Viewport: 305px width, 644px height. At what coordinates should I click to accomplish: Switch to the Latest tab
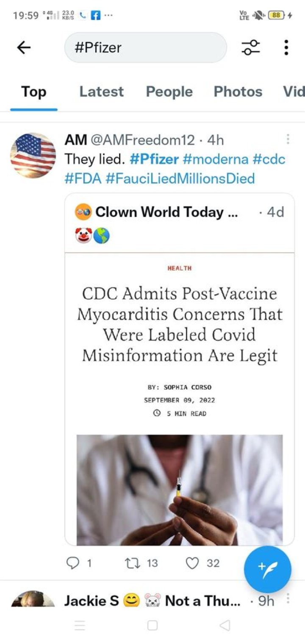point(102,92)
